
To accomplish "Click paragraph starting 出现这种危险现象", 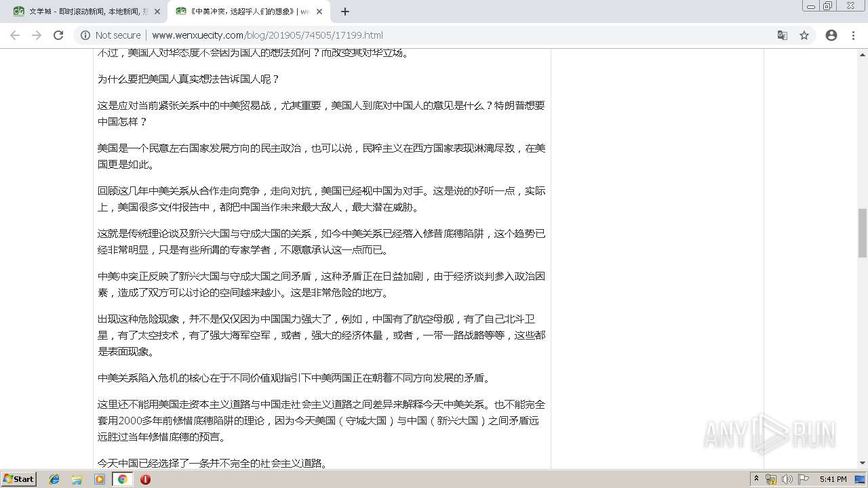I will [321, 335].
